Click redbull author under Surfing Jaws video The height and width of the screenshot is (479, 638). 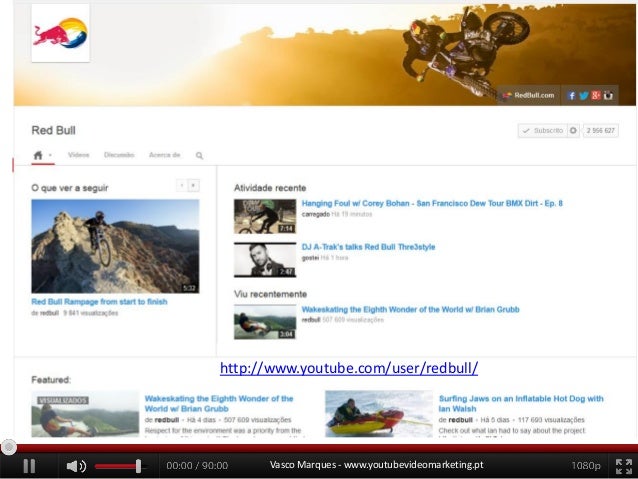461,420
